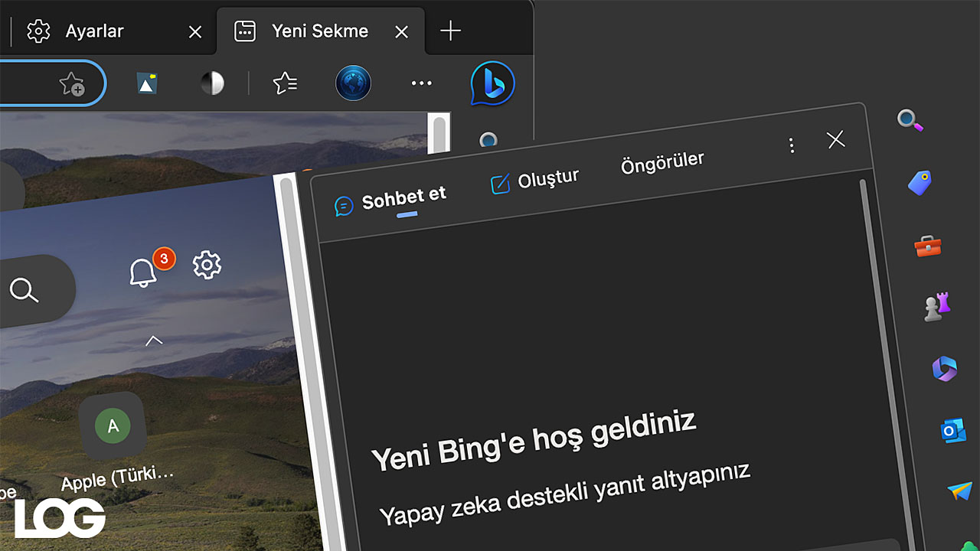This screenshot has height=551, width=980.
Task: Open new tab page settings gear
Action: (207, 265)
